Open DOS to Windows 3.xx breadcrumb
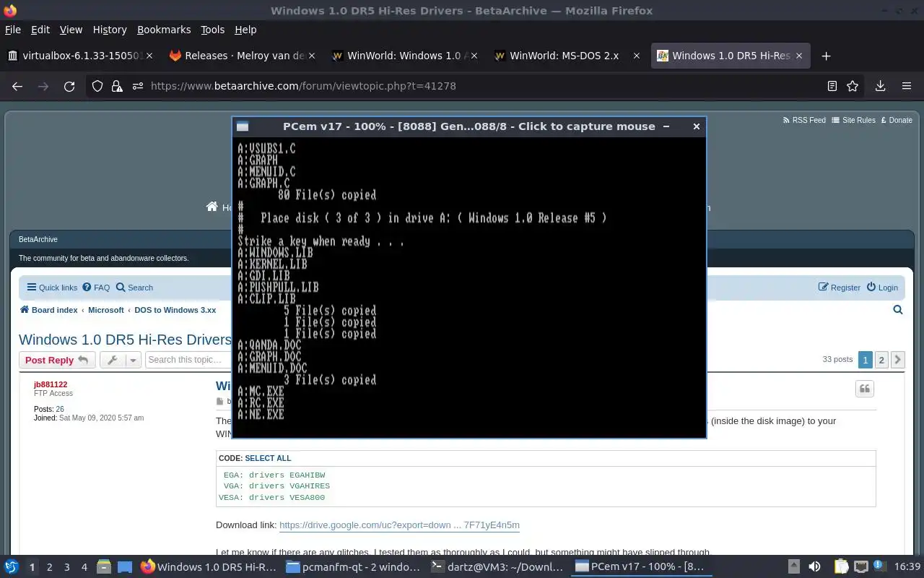 coord(175,310)
